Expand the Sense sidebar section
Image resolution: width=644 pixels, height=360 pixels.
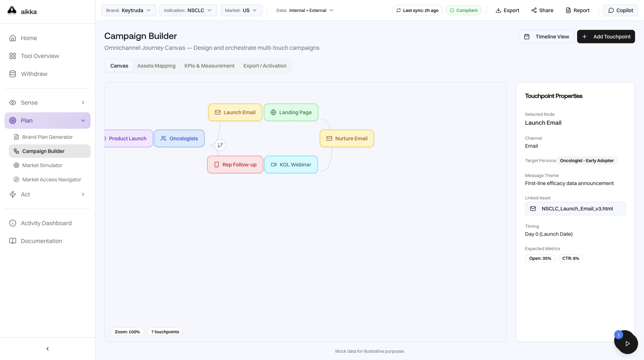pos(47,102)
